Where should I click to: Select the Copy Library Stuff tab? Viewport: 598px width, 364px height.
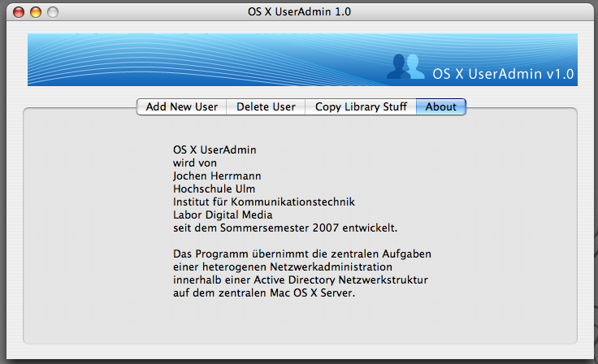361,107
